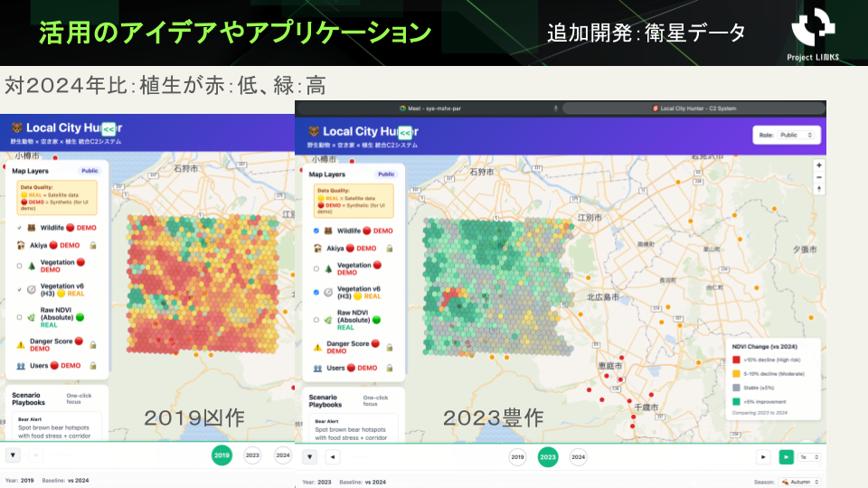Select year 2024 in the 2023 screenshot timeline
The width and height of the screenshot is (868, 488).
click(x=578, y=457)
